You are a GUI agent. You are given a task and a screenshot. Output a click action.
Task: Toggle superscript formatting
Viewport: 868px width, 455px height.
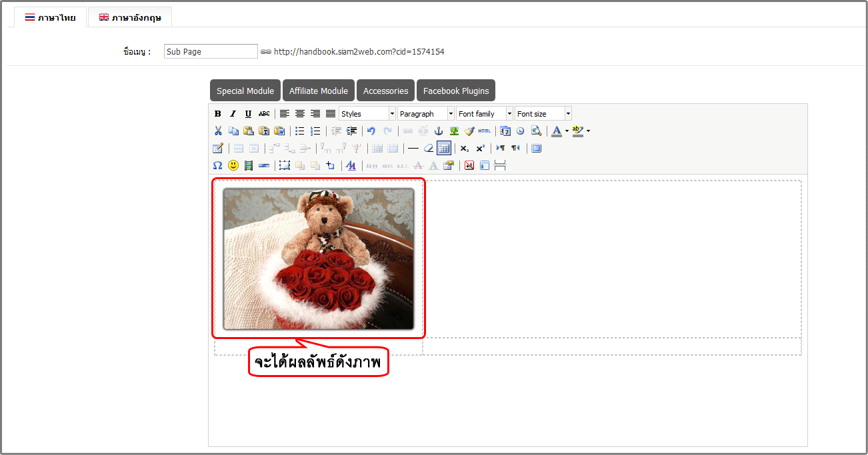pyautogui.click(x=480, y=148)
